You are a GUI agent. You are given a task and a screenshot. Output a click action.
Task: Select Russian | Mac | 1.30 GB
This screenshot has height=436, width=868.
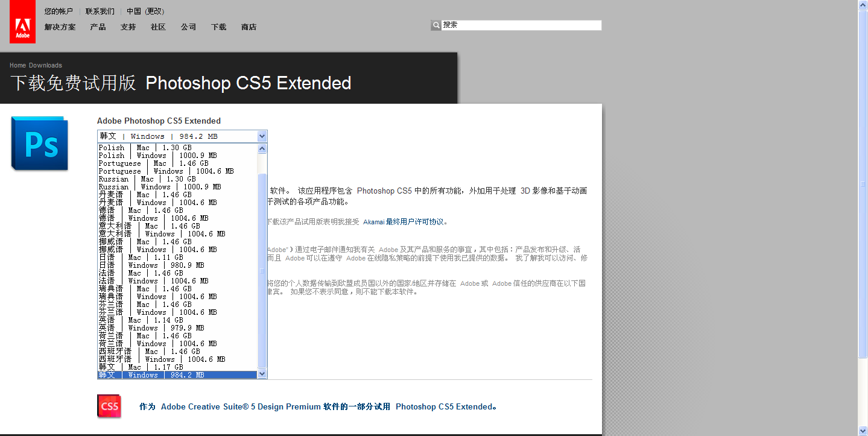point(177,179)
